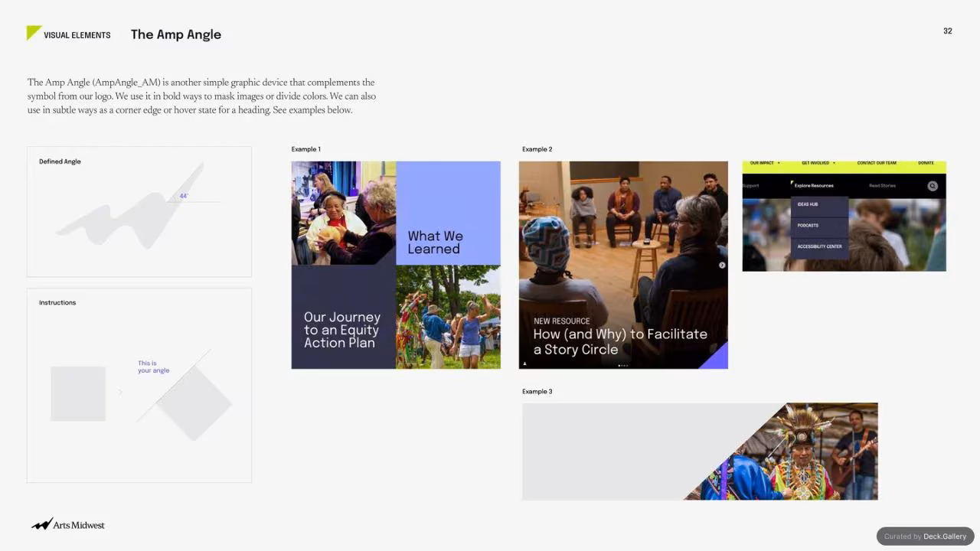Click the What We Learned purple tile

(448, 213)
